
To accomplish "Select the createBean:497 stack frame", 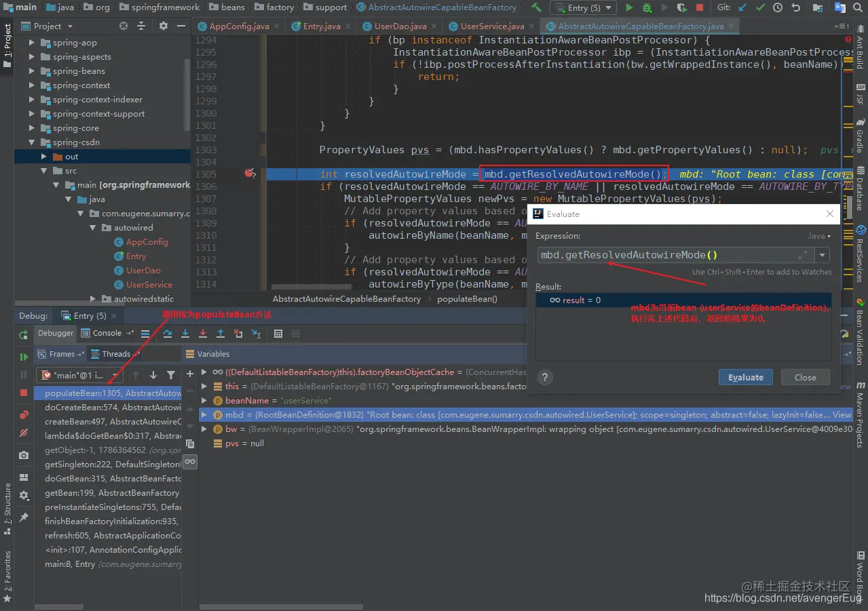I will [x=108, y=422].
